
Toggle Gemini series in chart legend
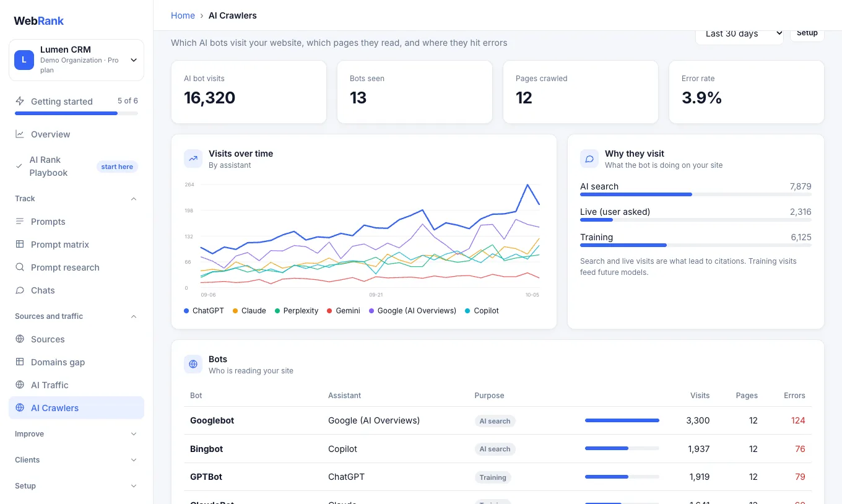coord(343,311)
